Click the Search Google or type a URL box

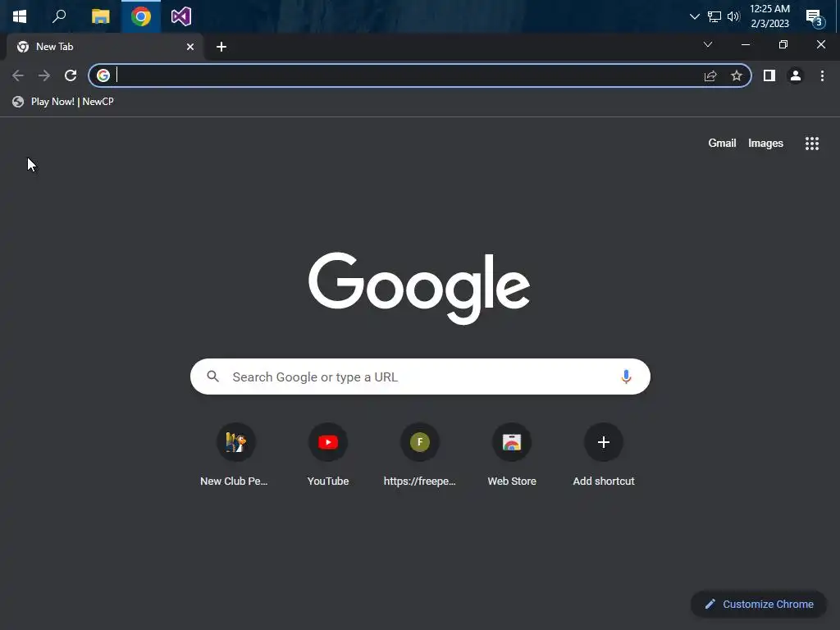coord(420,377)
